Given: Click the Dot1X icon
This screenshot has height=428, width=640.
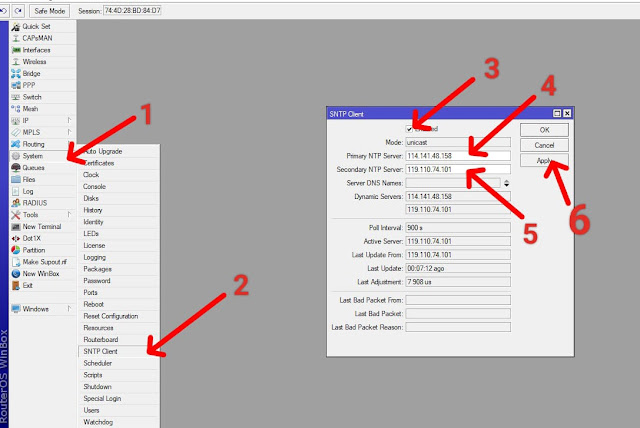Looking at the screenshot, I should [16, 238].
